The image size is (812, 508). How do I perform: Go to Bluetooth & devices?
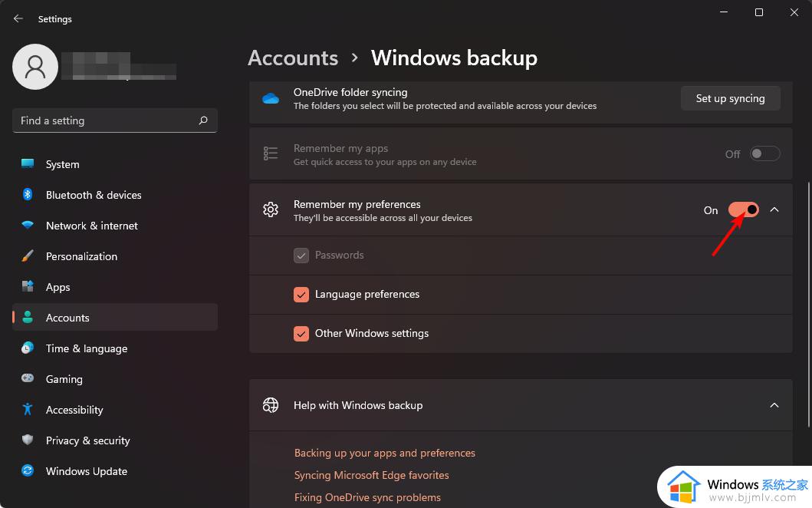tap(115, 194)
